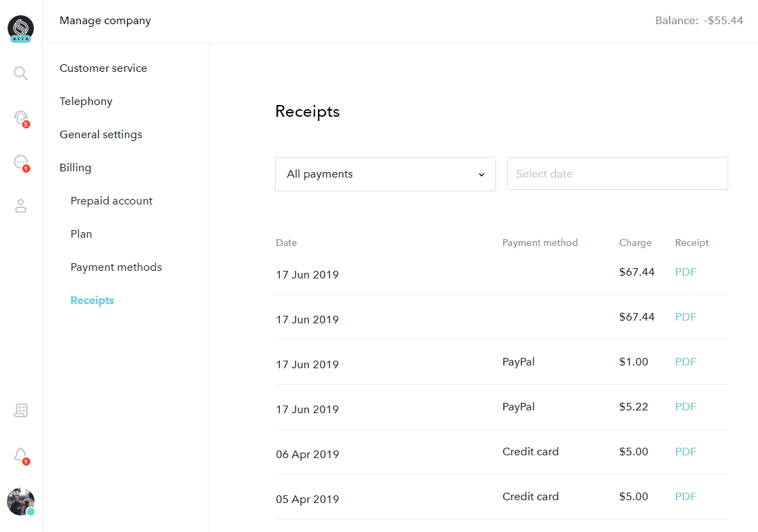The height and width of the screenshot is (532, 758).
Task: Download PDF for the $1.00 PayPal charge
Action: point(685,362)
